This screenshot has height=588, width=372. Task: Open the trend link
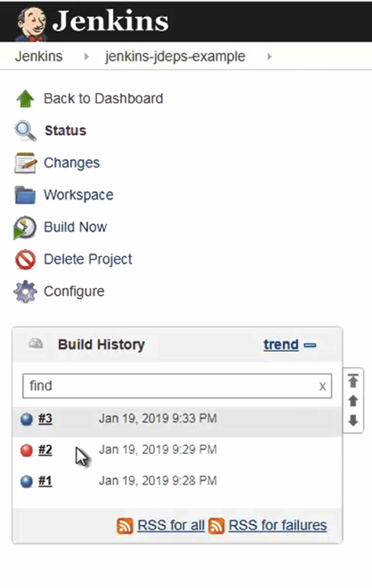tap(281, 345)
